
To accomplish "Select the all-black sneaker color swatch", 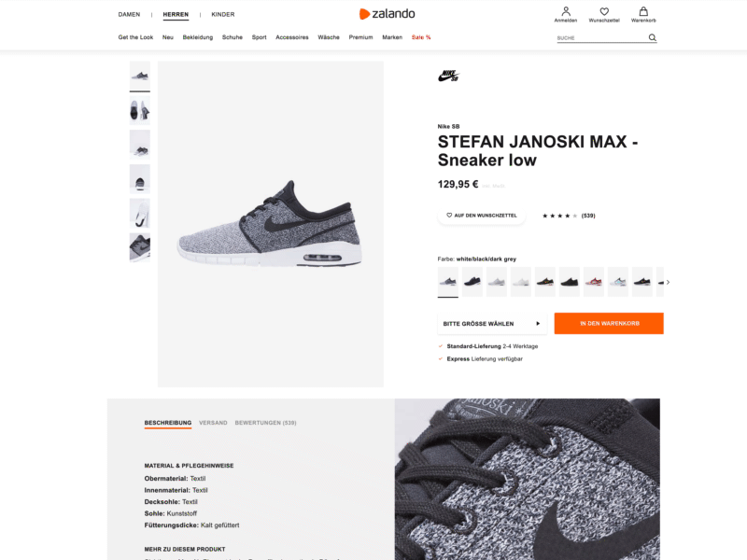I will point(570,282).
